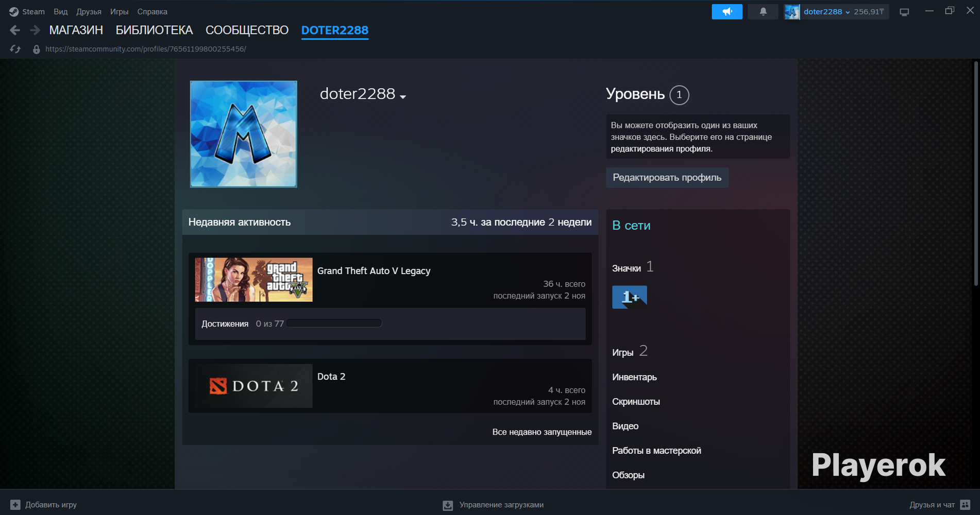Go forward with the right arrow
The image size is (980, 515).
[x=35, y=30]
